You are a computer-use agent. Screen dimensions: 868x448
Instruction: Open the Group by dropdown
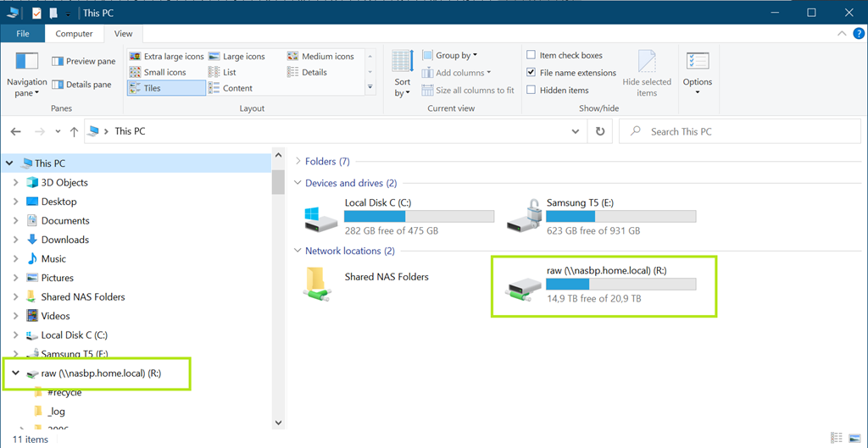click(454, 56)
